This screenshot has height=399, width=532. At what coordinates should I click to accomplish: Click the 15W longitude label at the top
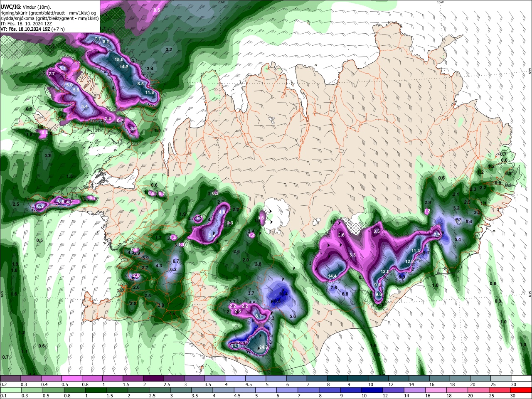(440, 2)
